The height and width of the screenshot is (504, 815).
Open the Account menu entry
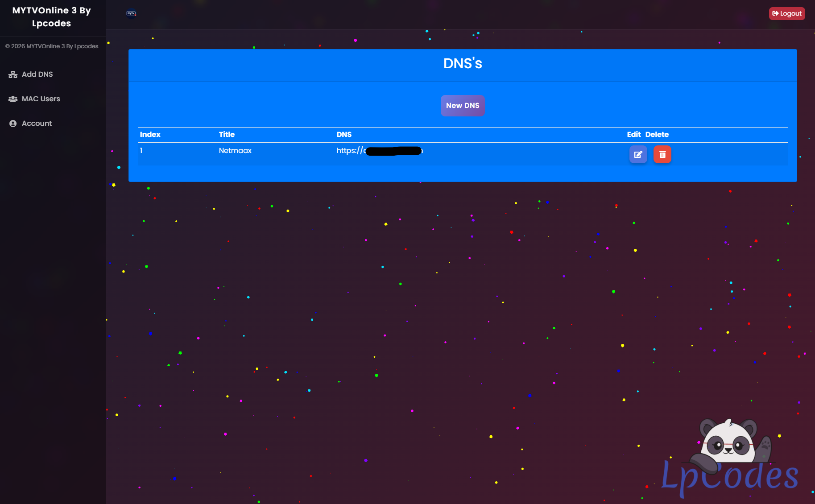(x=37, y=124)
